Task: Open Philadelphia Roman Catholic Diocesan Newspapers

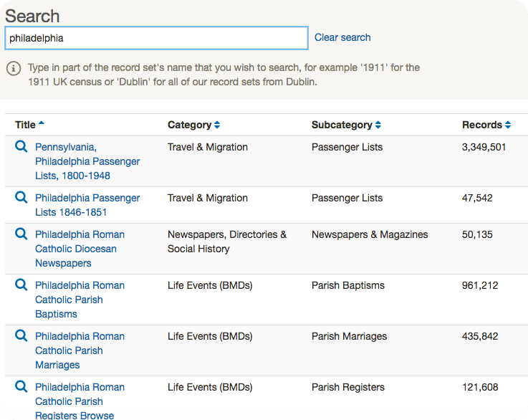Action: [x=80, y=249]
